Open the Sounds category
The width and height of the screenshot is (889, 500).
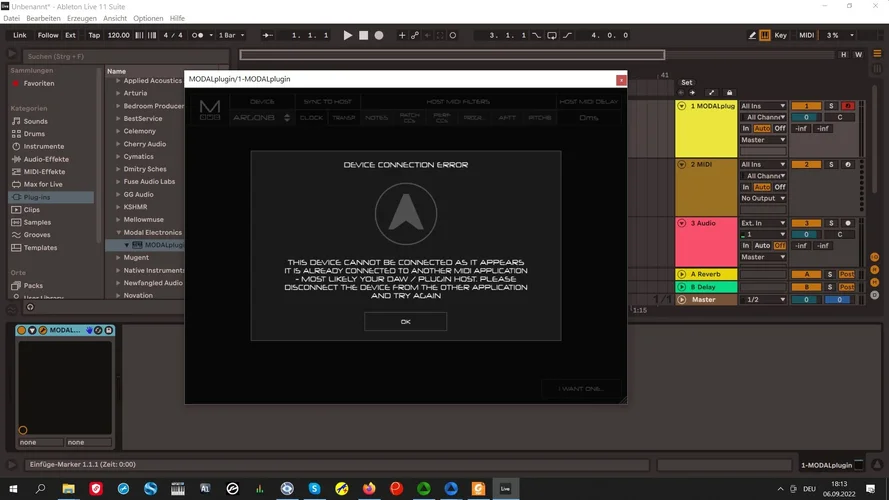click(x=35, y=121)
